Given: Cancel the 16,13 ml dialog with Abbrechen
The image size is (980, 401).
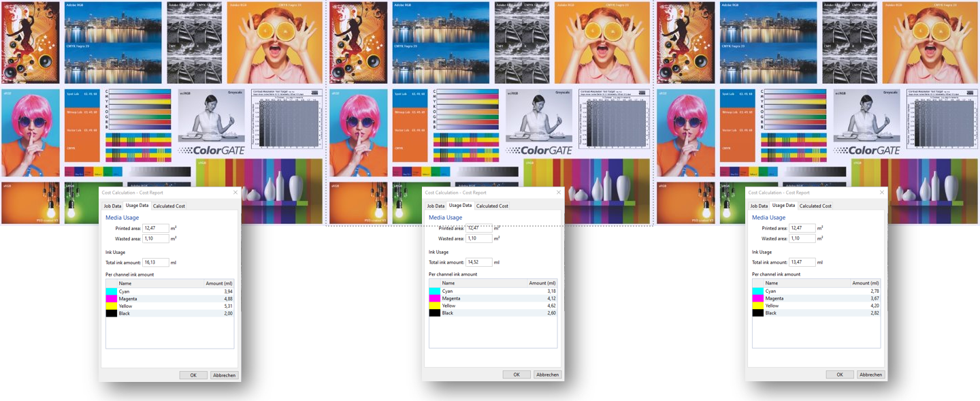Looking at the screenshot, I should tap(224, 375).
